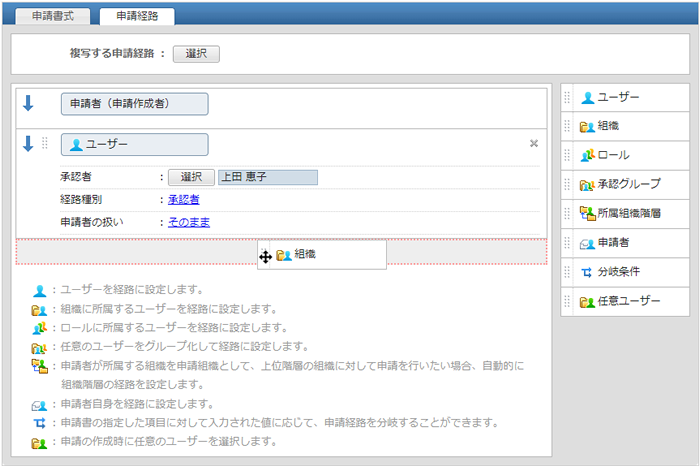The image size is (700, 466).
Task: Click the ユーザー step header box
Action: 134,145
